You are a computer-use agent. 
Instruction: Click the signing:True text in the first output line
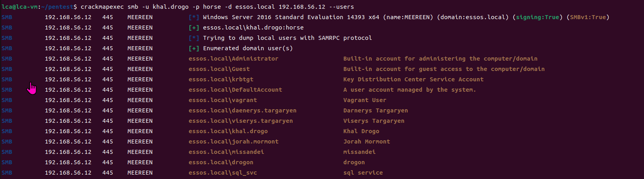tap(537, 17)
